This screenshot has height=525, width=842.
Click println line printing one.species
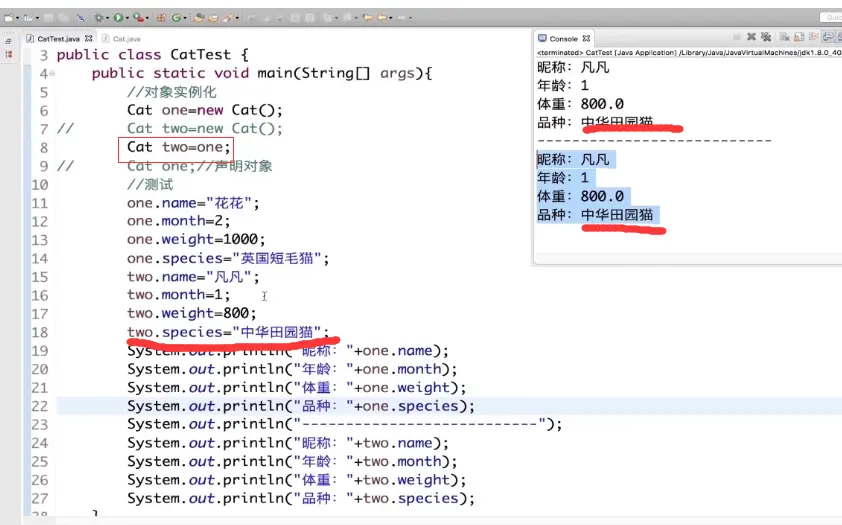[301, 406]
